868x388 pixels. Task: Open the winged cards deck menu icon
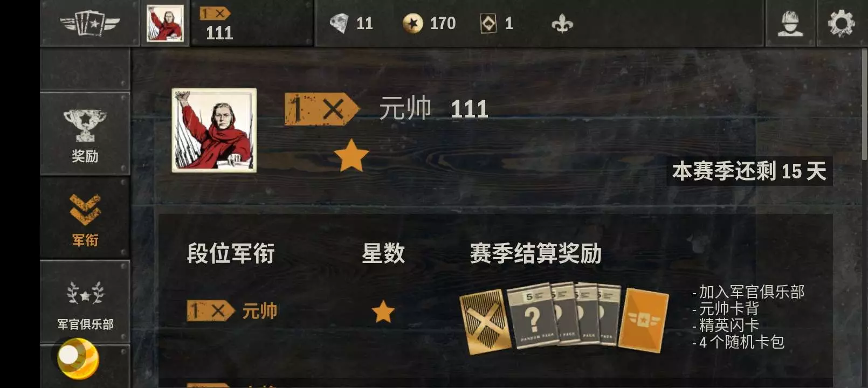(x=89, y=23)
